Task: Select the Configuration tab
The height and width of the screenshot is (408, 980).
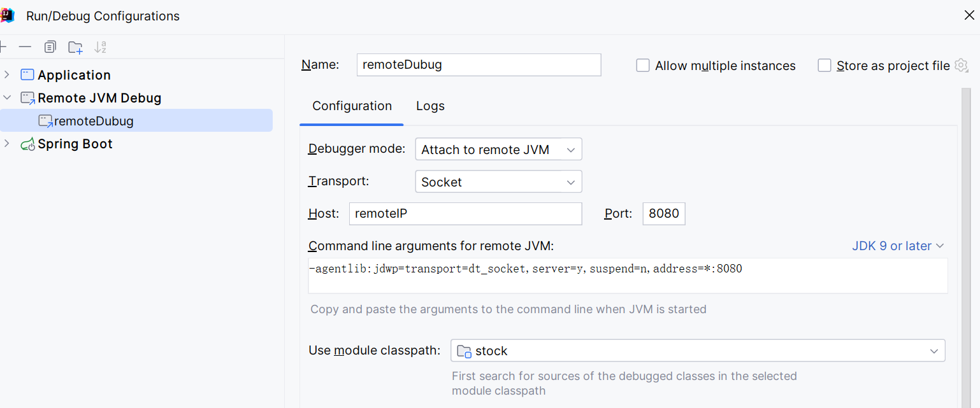Action: [352, 106]
